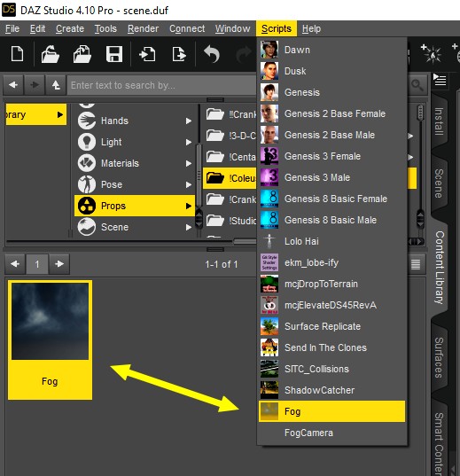Open the Help menu

tap(311, 28)
